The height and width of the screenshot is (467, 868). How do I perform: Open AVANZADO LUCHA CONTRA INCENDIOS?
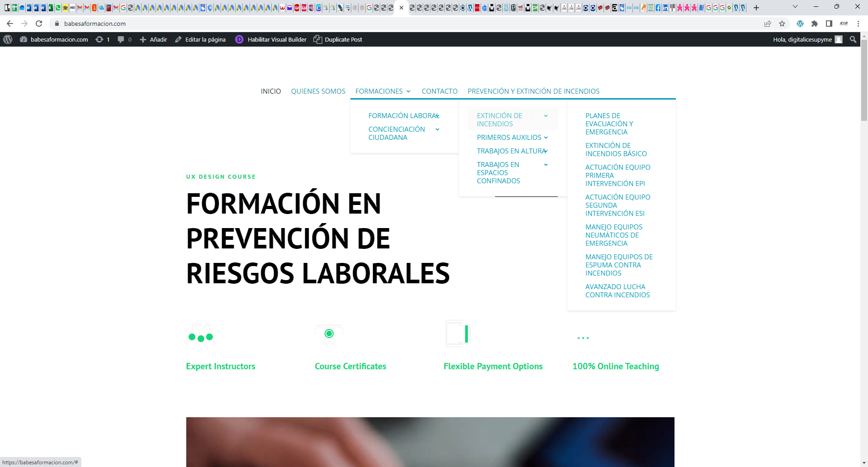click(x=618, y=291)
